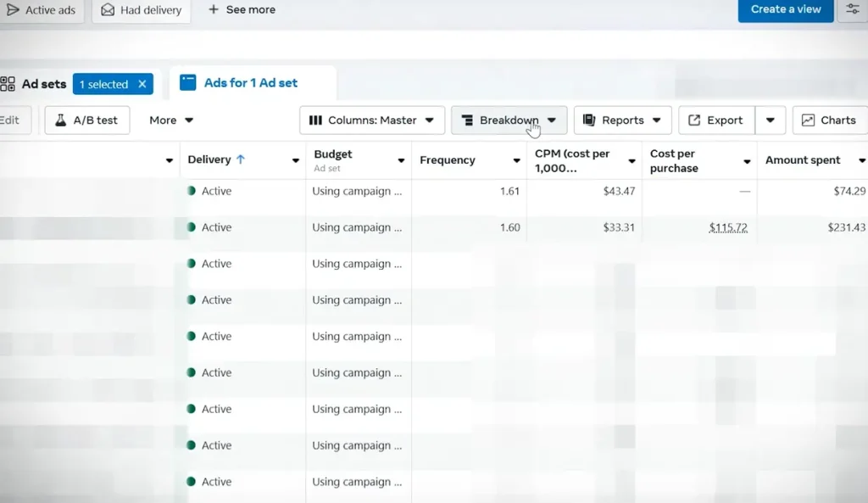The image size is (868, 503).
Task: Click the Amount spent column header
Action: 803,160
